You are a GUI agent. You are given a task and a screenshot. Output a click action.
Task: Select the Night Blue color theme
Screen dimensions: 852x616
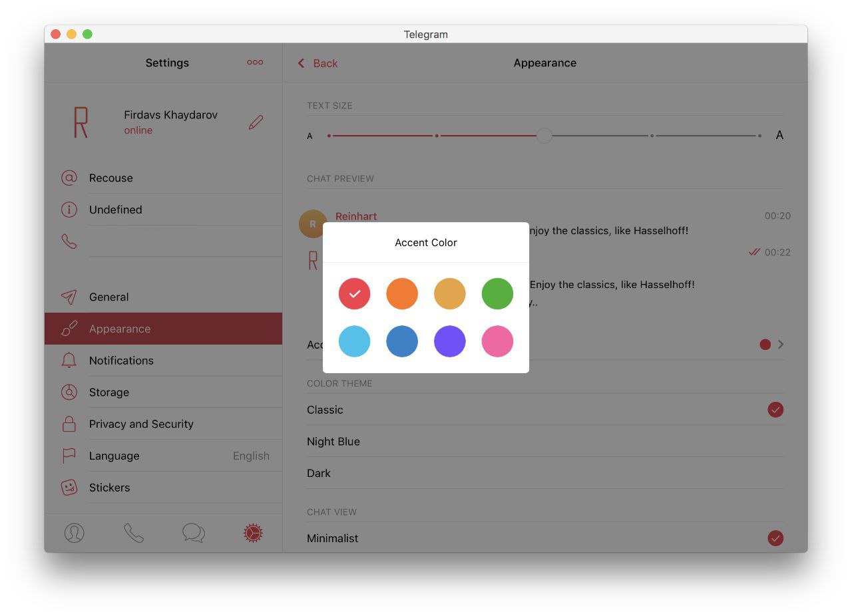(x=545, y=442)
